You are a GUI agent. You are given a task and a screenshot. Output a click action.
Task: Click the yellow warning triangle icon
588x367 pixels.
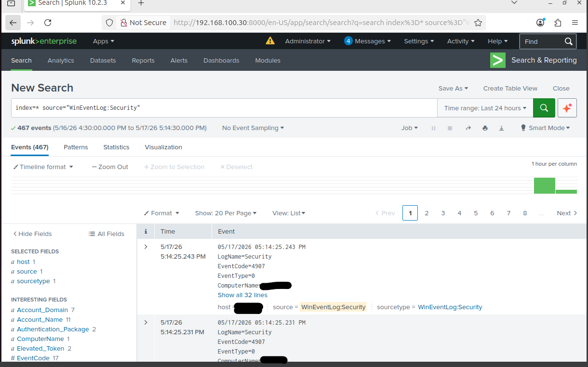[270, 41]
